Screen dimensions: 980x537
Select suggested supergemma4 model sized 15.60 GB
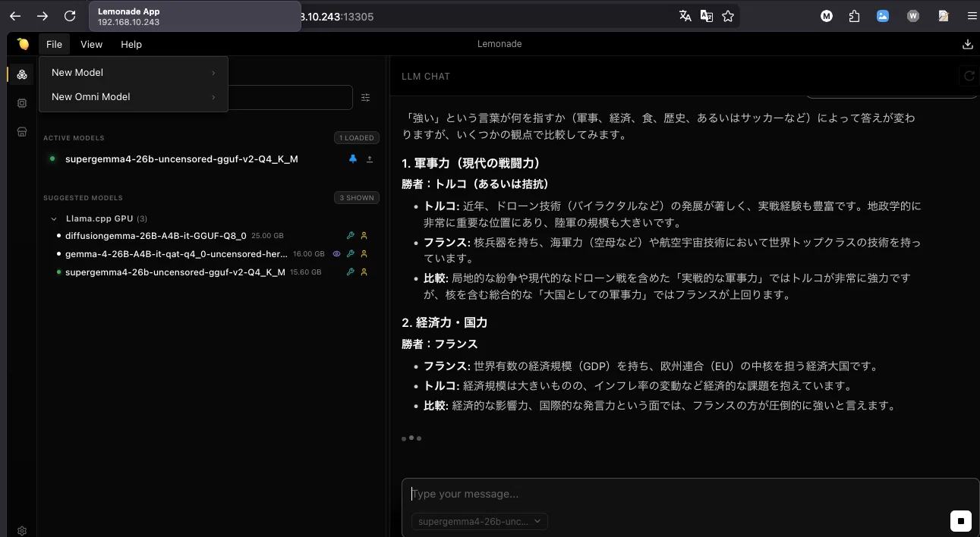coord(175,272)
